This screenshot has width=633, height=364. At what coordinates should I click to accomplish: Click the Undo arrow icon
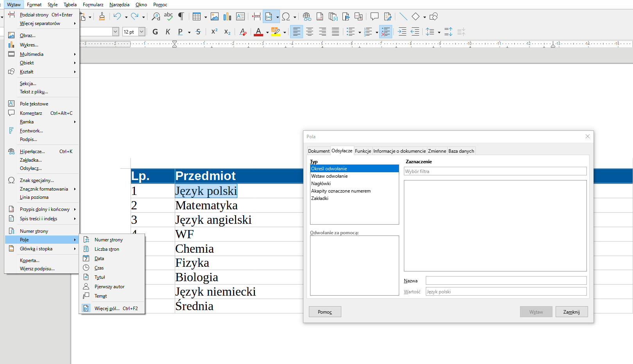(117, 16)
